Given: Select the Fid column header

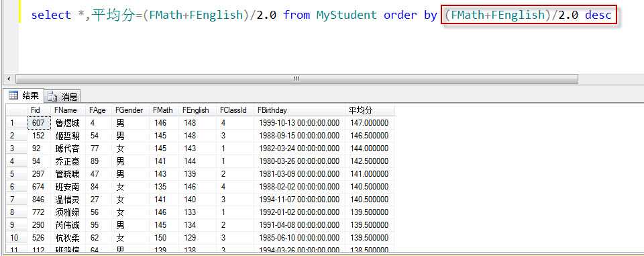Looking at the screenshot, I should tap(39, 110).
